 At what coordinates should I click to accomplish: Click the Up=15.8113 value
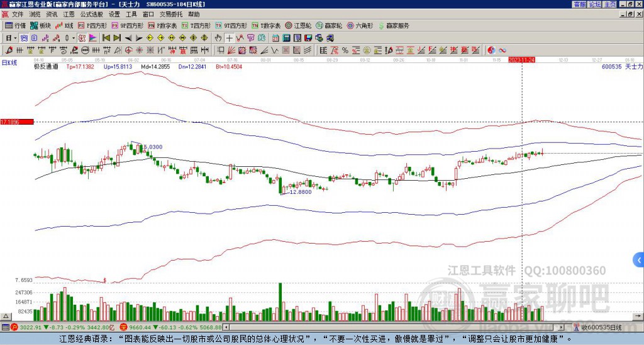point(118,66)
